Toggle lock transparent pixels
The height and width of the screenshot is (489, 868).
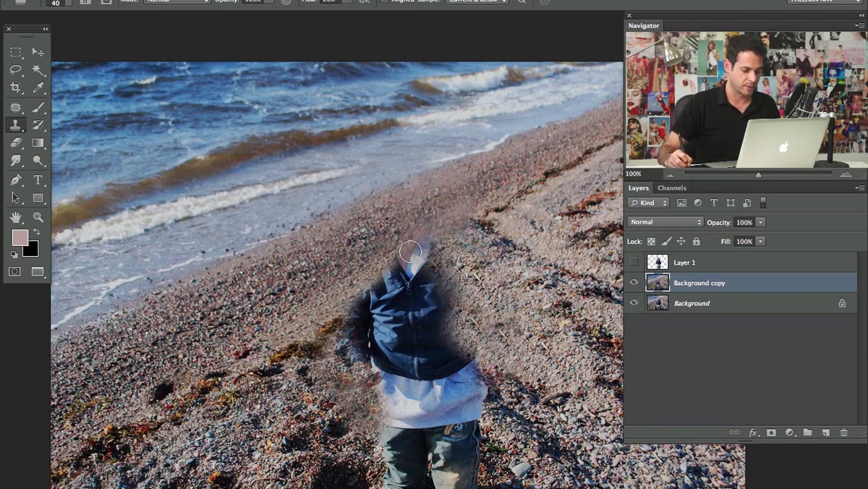pos(651,242)
